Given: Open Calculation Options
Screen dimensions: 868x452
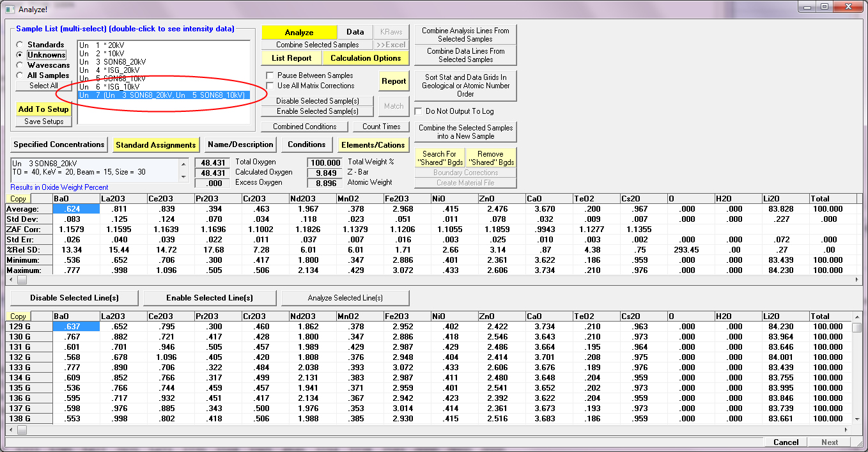Looking at the screenshot, I should point(366,58).
